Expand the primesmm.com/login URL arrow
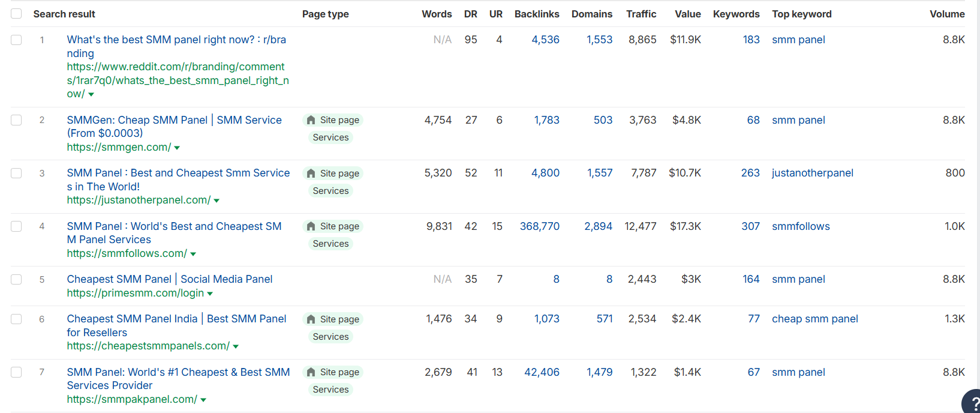Screen dimensions: 980x413 pos(210,294)
